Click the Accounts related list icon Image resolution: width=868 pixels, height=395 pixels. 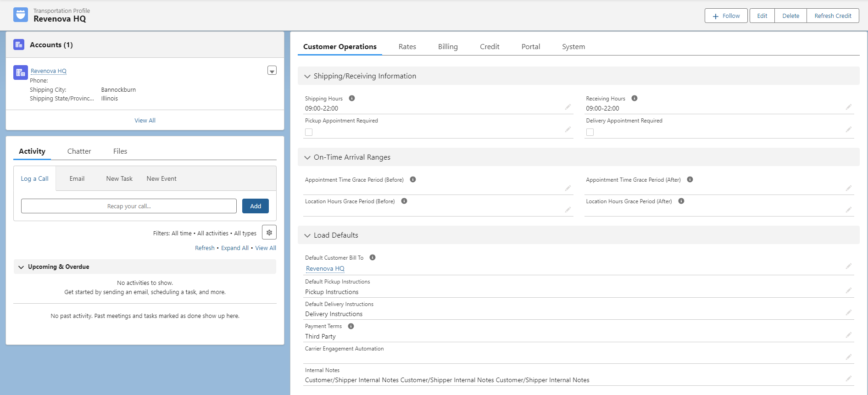19,45
